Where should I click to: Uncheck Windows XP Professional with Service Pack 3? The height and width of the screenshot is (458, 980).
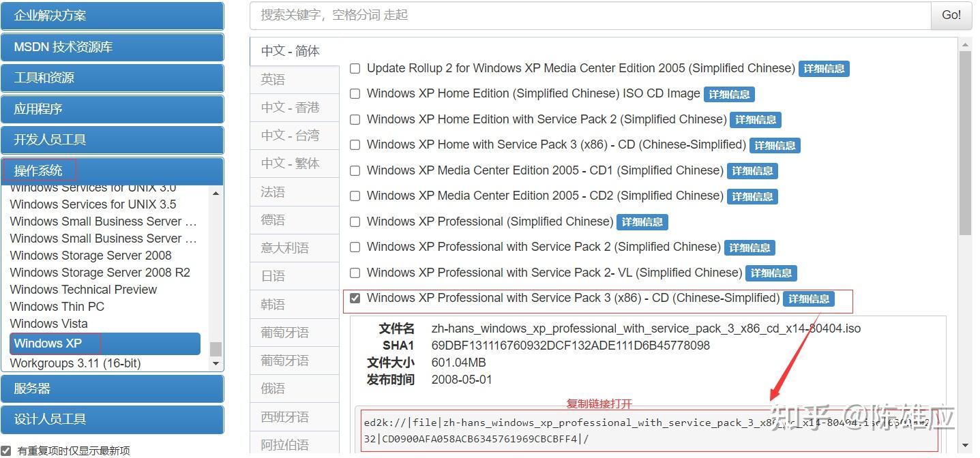pyautogui.click(x=355, y=298)
